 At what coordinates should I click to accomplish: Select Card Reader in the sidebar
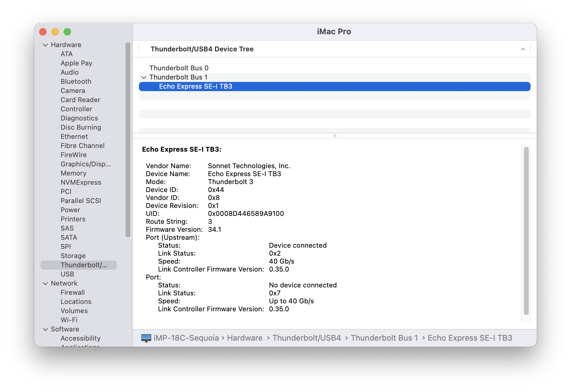80,100
